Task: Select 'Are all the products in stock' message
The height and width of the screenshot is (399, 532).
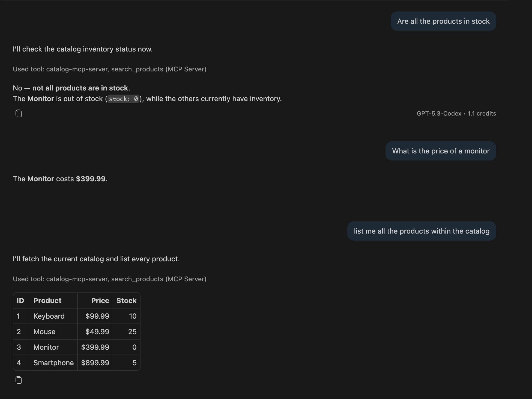Action: click(x=443, y=21)
